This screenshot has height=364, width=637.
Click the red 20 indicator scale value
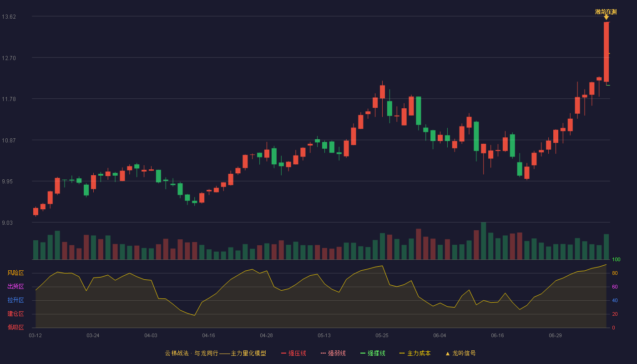pyautogui.click(x=615, y=314)
